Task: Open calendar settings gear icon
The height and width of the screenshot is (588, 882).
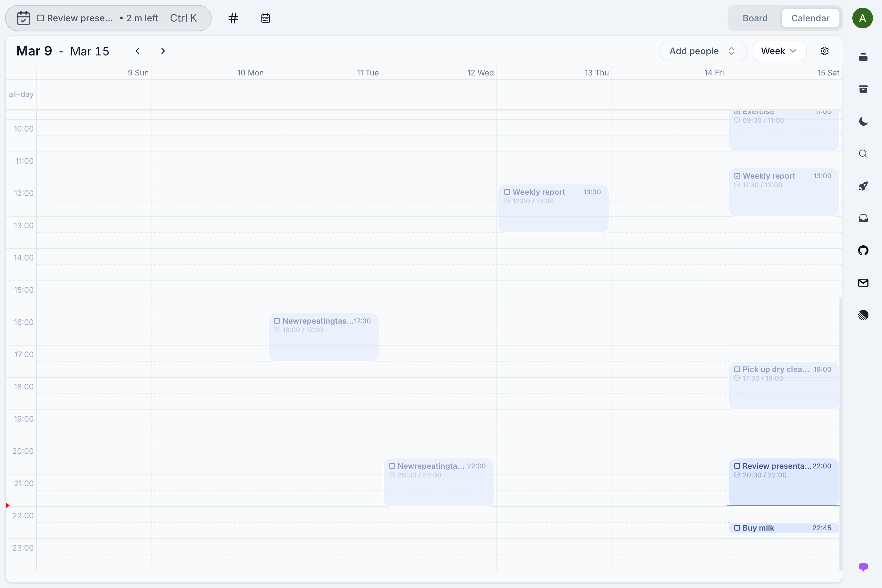Action: pyautogui.click(x=824, y=51)
